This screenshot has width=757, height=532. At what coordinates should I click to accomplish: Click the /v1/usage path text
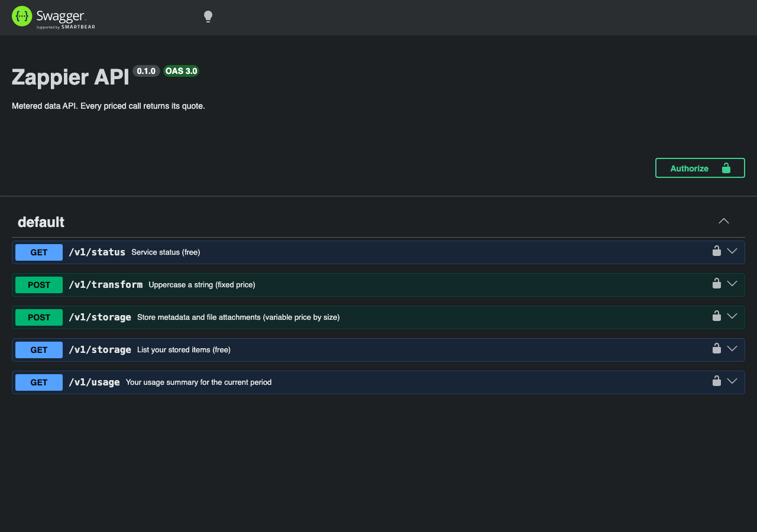pos(94,382)
